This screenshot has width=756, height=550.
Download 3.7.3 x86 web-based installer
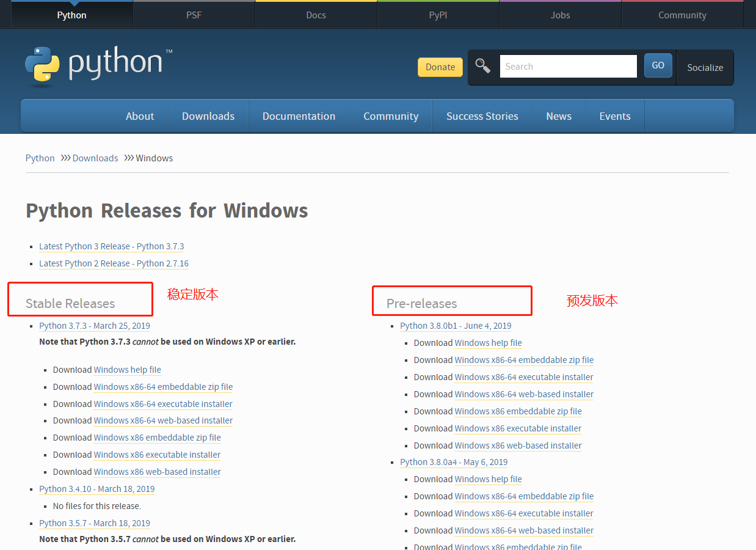click(158, 472)
